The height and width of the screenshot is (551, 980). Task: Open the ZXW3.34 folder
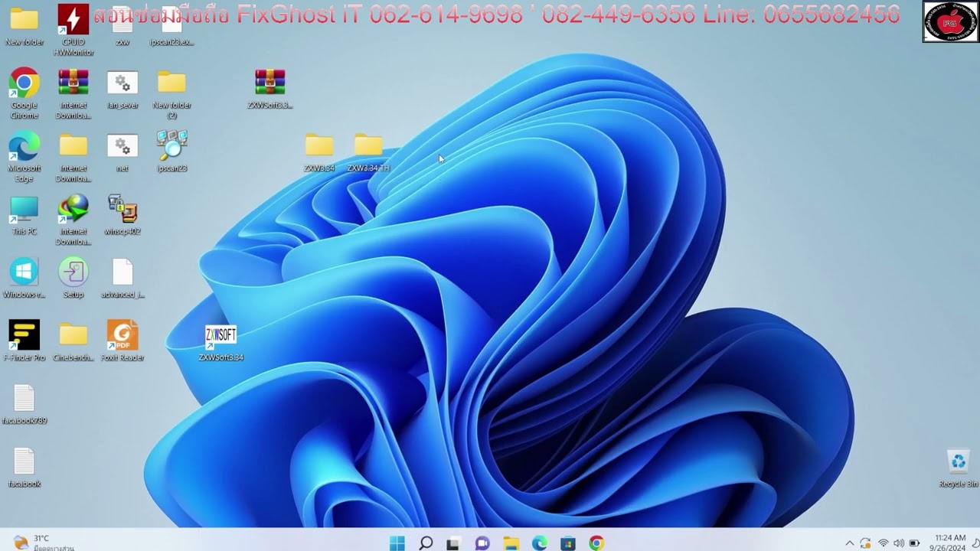click(x=319, y=152)
